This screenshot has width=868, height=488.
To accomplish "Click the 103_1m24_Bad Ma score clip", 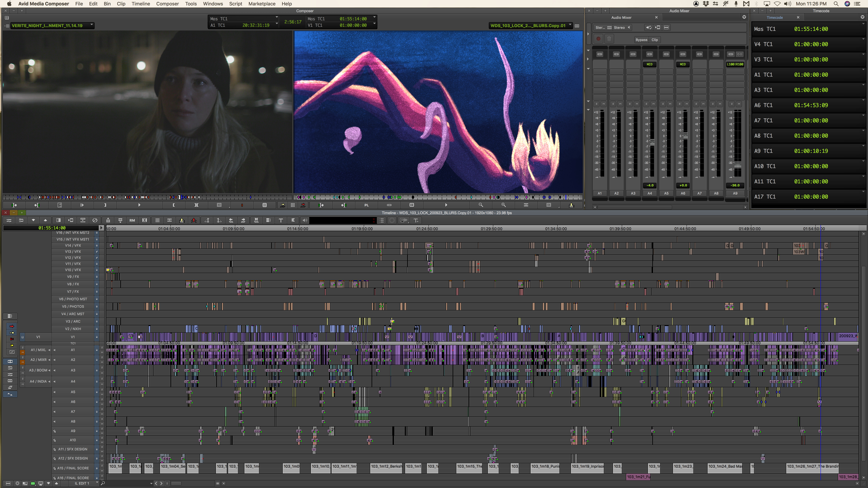I will (x=725, y=468).
